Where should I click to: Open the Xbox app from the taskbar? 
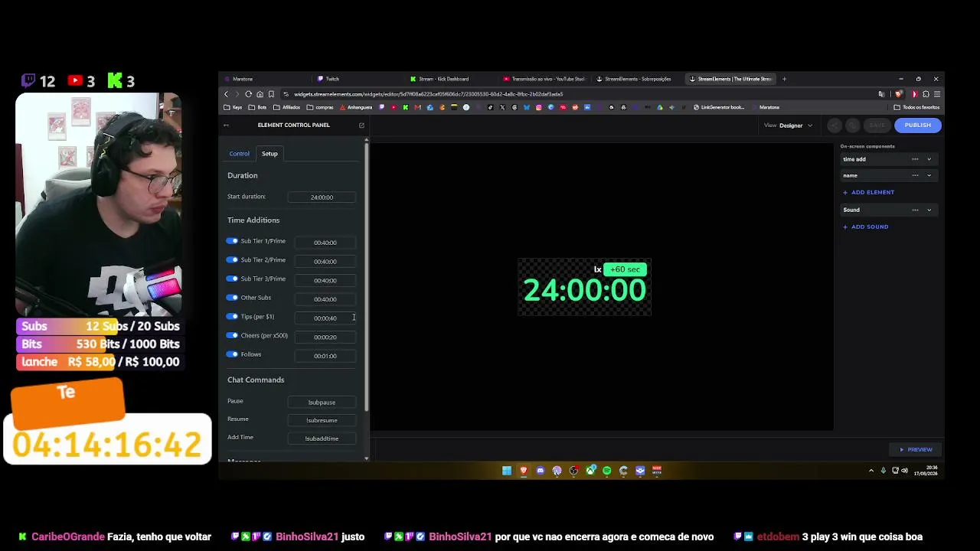(x=590, y=471)
